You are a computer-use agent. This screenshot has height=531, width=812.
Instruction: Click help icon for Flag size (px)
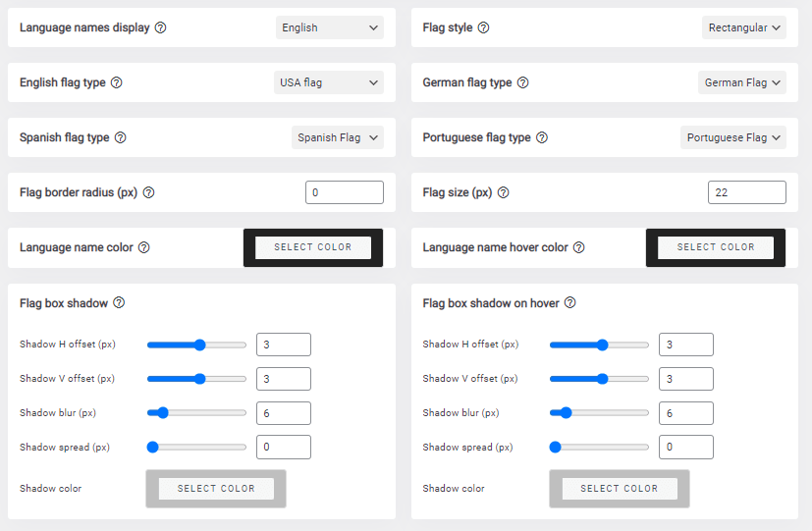pyautogui.click(x=504, y=192)
